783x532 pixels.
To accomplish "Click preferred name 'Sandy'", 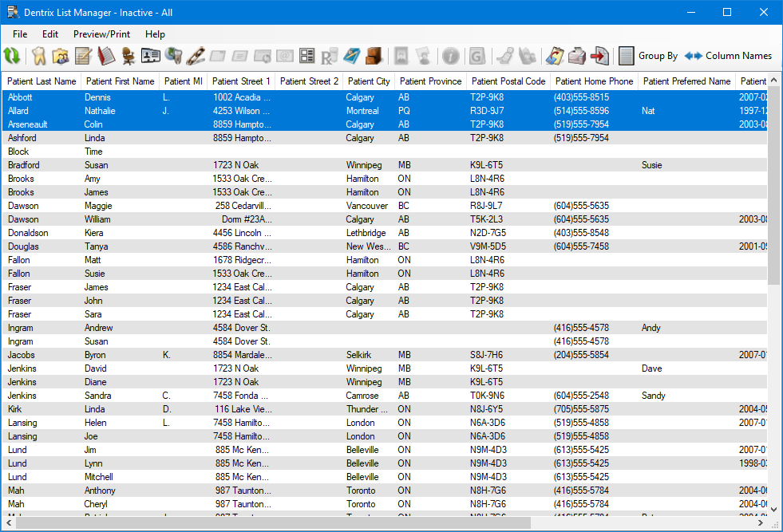I will [x=653, y=396].
